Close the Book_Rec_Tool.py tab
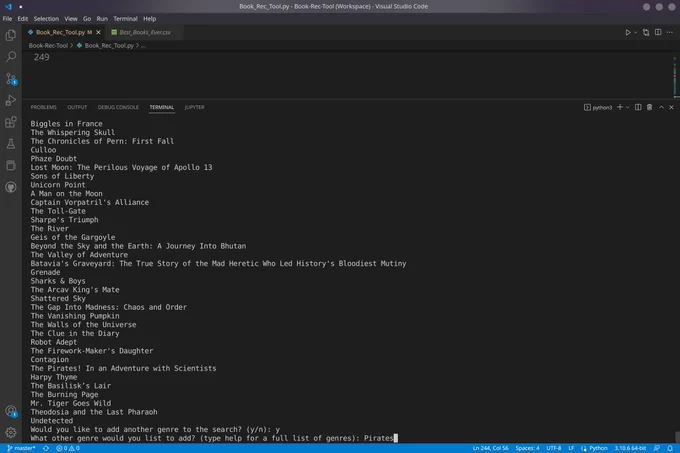 pos(98,32)
